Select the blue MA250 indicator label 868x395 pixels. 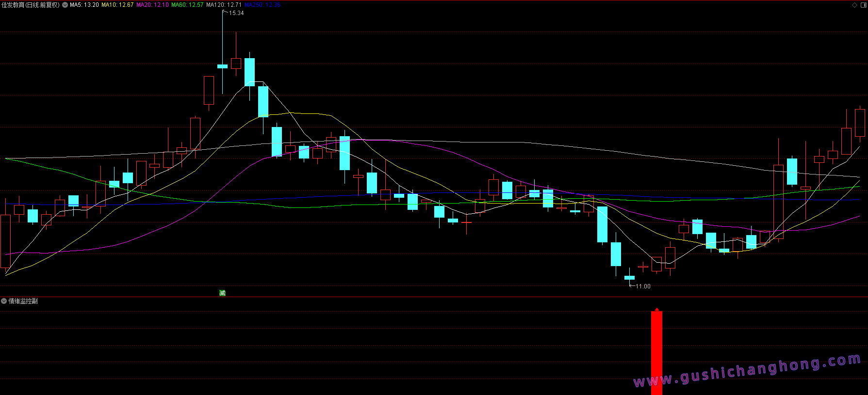click(262, 5)
